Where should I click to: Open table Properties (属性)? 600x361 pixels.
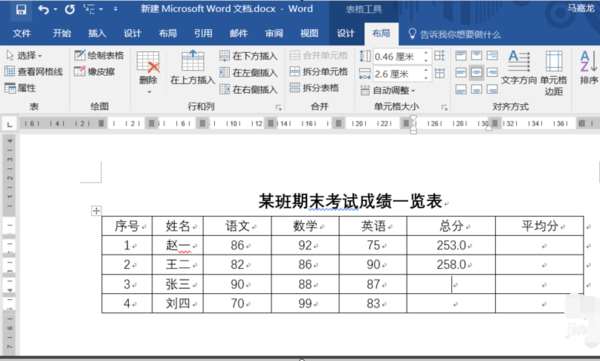click(20, 88)
